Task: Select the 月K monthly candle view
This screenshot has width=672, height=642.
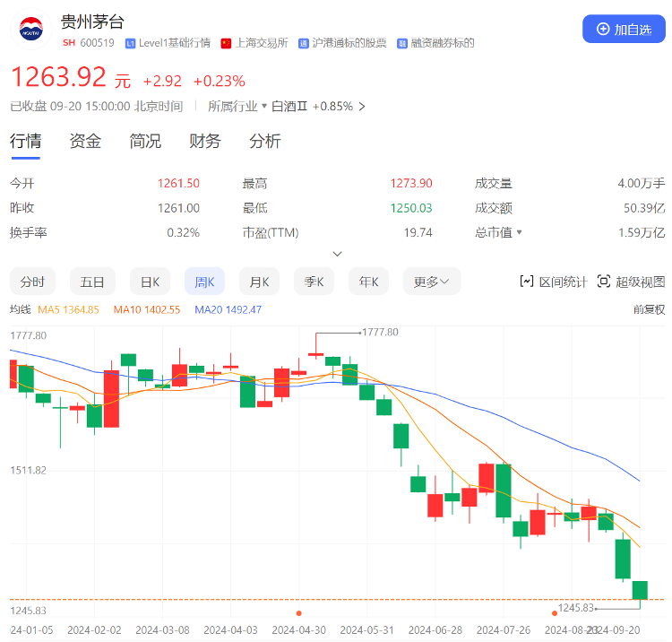Action: tap(259, 282)
